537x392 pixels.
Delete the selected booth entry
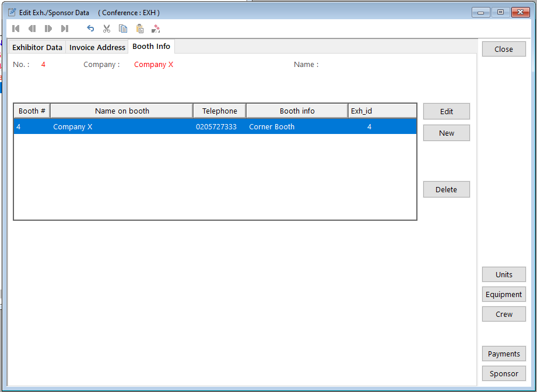pyautogui.click(x=446, y=190)
